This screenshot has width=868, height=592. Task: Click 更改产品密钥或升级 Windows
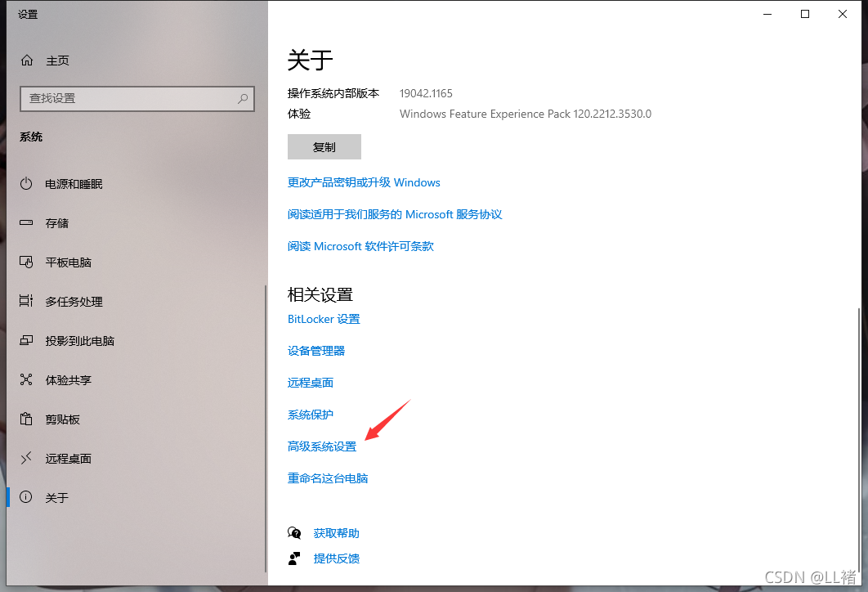click(x=364, y=182)
